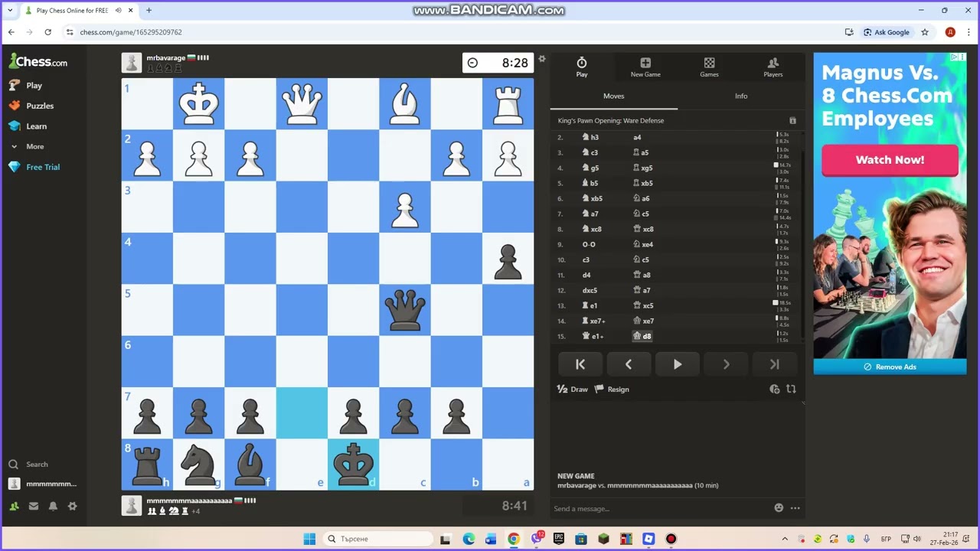This screenshot has height=551, width=980.
Task: Open the Chess.com home logo
Action: coord(38,61)
